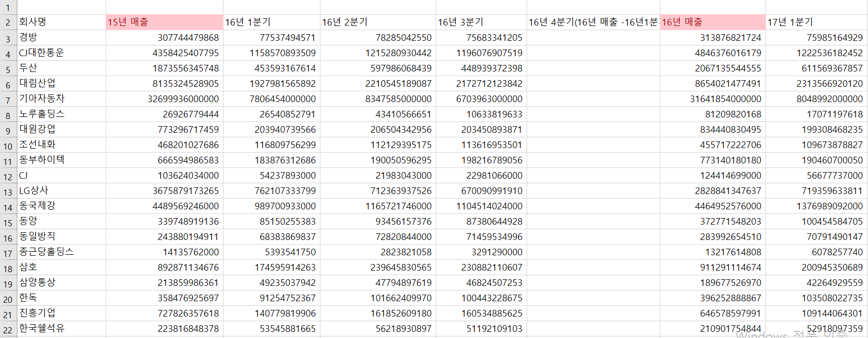The width and height of the screenshot is (868, 338).
Task: Click the 대림산업 company cell
Action: click(61, 83)
